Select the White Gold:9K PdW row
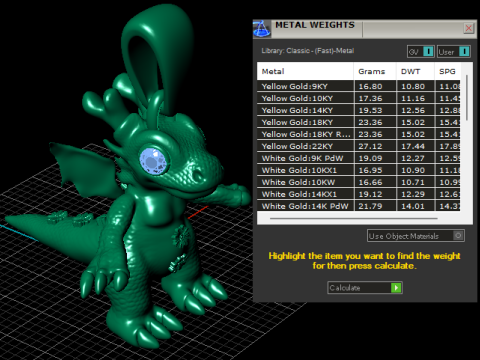 tap(359, 158)
